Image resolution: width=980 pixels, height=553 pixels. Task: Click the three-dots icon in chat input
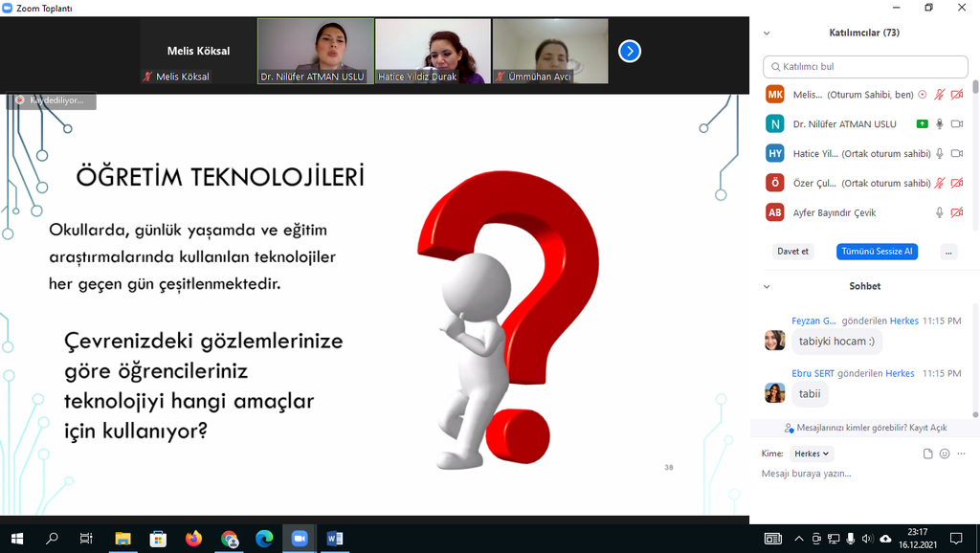[961, 453]
